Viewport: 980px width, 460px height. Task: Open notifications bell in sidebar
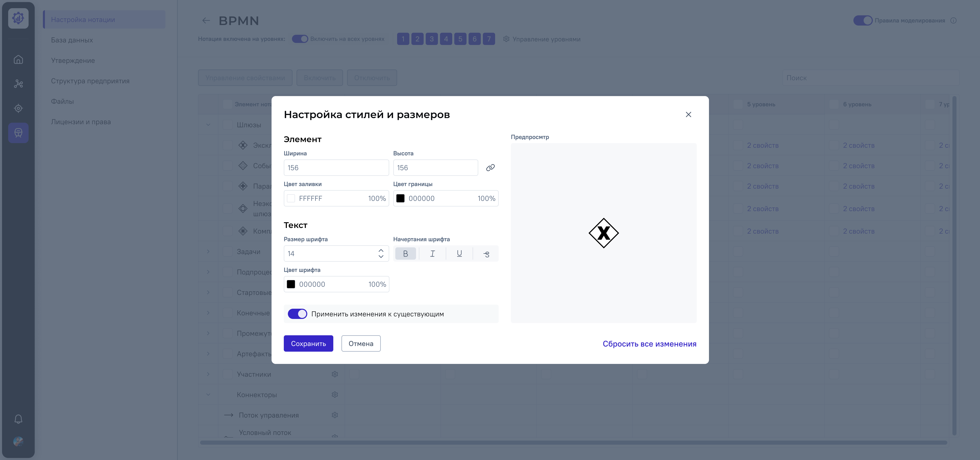(18, 419)
